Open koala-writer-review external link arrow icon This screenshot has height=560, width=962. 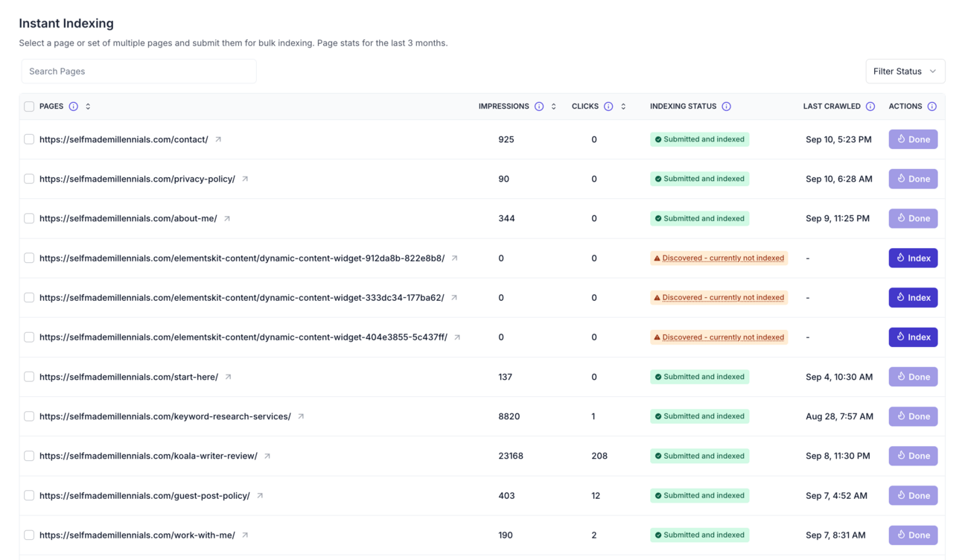click(x=267, y=456)
